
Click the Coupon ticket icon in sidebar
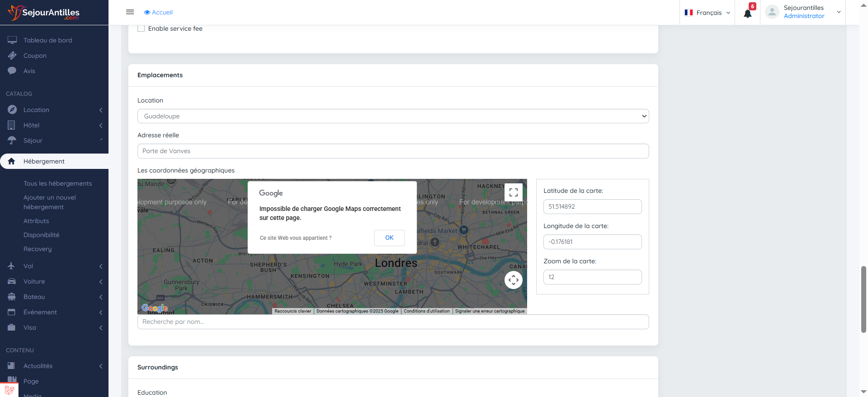point(12,56)
